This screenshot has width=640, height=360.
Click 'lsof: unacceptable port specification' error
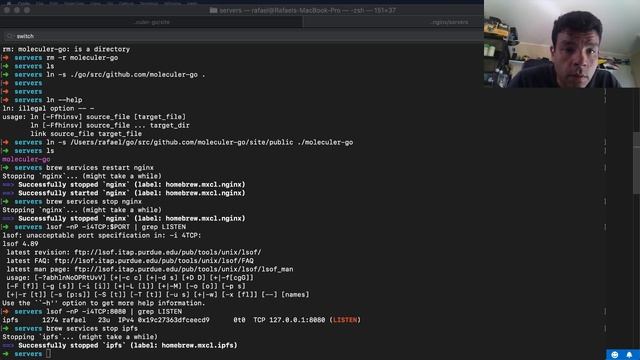tap(102, 236)
